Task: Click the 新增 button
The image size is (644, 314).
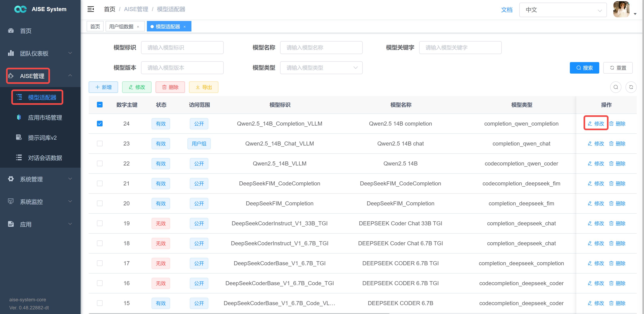Action: point(103,87)
